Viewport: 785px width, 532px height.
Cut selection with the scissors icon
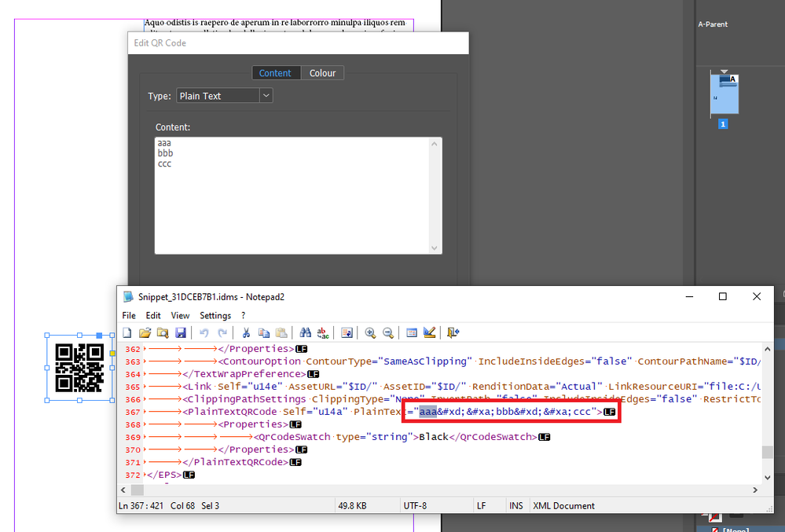click(x=246, y=333)
